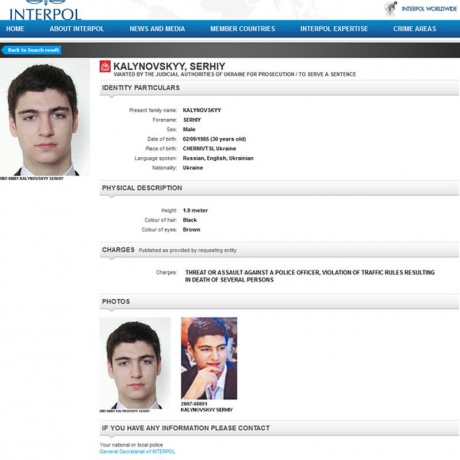Open the second photo with hand on chin
This screenshot has width=460, height=460.
209,358
